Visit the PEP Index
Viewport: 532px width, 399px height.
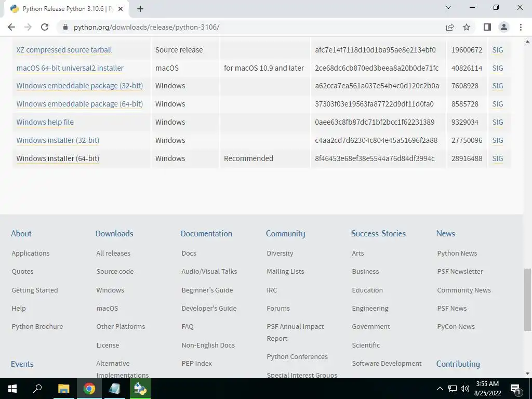(x=197, y=363)
